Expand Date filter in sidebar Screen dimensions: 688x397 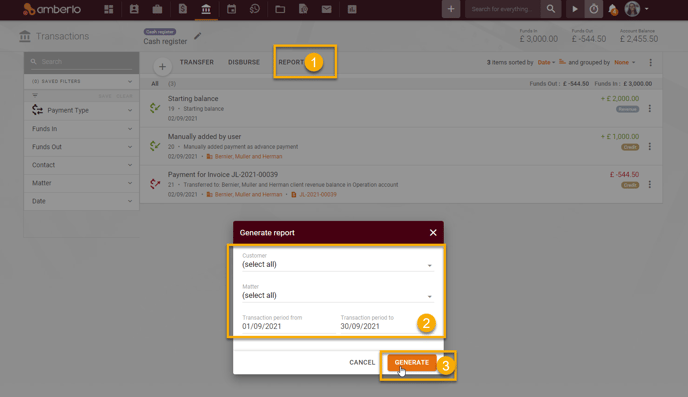coord(82,201)
